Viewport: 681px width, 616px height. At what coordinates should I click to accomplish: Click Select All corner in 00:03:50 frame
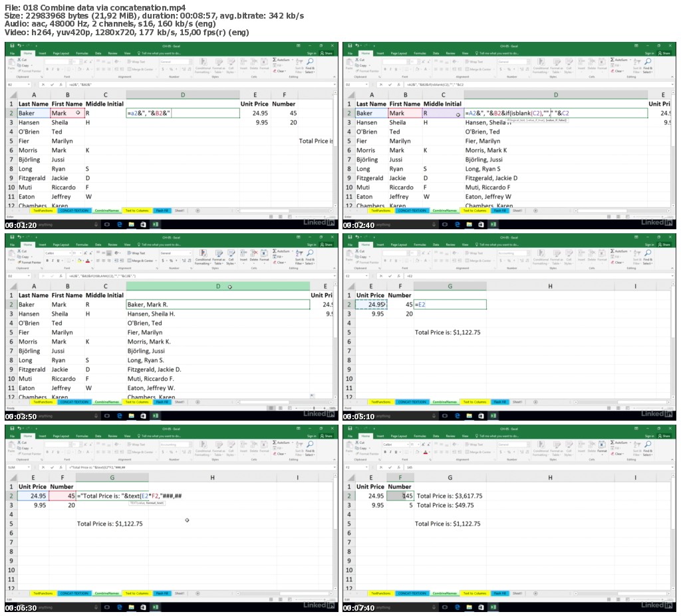pyautogui.click(x=12, y=286)
